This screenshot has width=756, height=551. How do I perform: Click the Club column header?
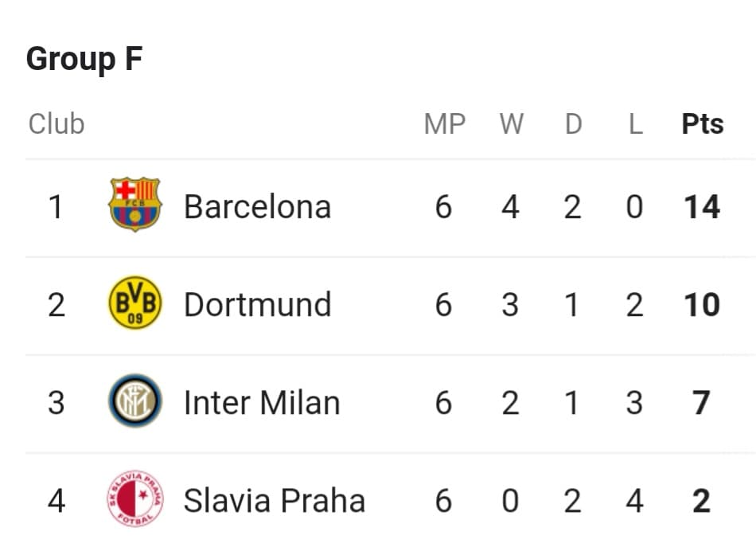click(57, 124)
